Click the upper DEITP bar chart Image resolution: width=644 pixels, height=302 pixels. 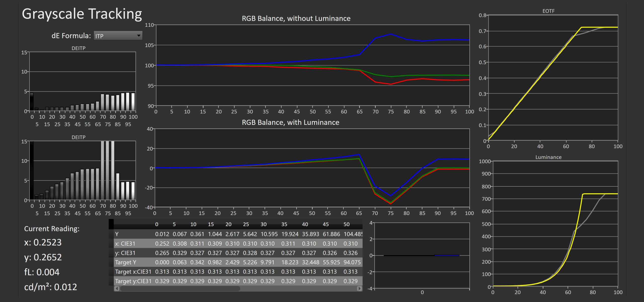click(x=83, y=81)
